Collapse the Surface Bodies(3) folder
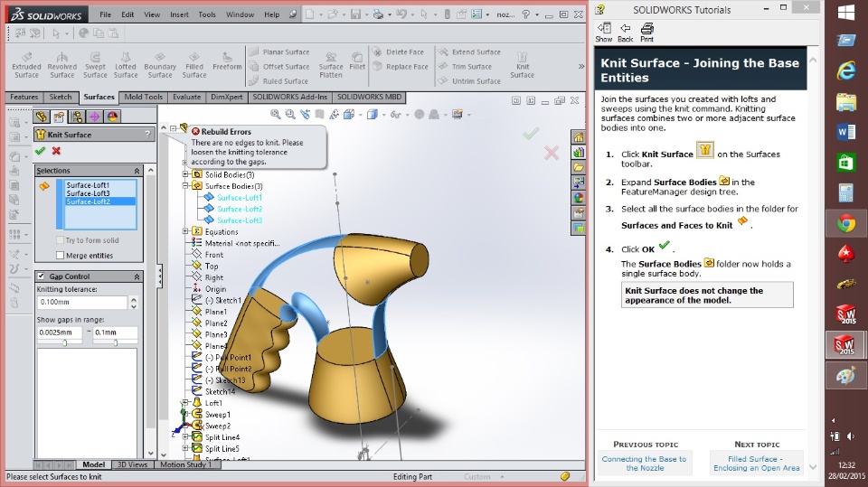868x487 pixels. pyautogui.click(x=186, y=186)
